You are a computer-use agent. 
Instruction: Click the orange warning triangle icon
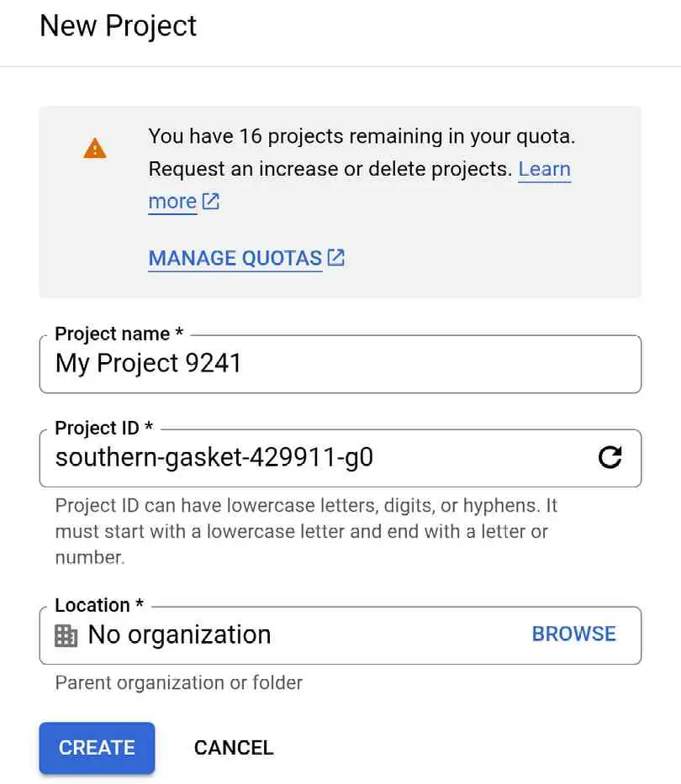95,150
